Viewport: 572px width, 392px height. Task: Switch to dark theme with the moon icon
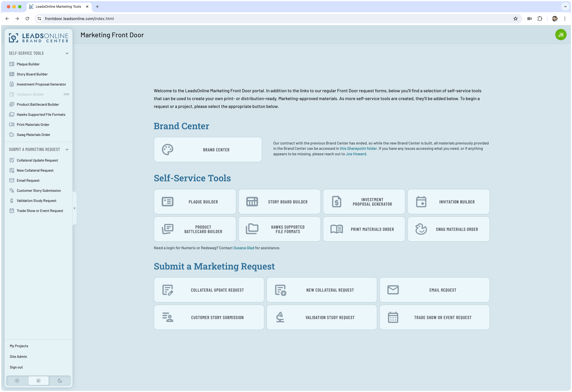pos(60,381)
